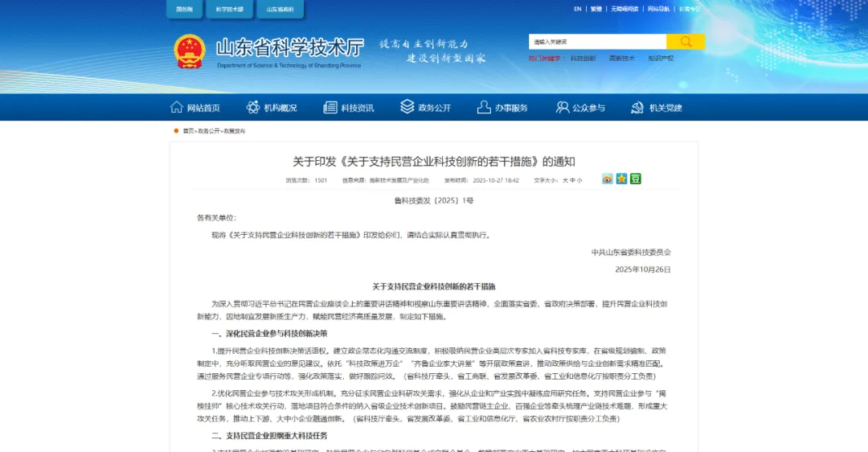Click the date 2025年10月26日
The height and width of the screenshot is (452, 868).
643,269
